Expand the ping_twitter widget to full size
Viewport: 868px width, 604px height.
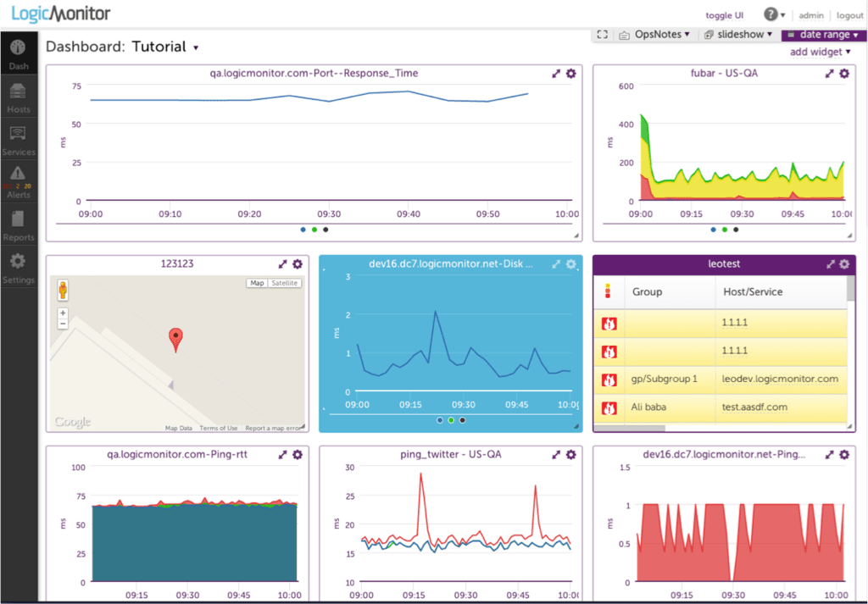pyautogui.click(x=556, y=454)
